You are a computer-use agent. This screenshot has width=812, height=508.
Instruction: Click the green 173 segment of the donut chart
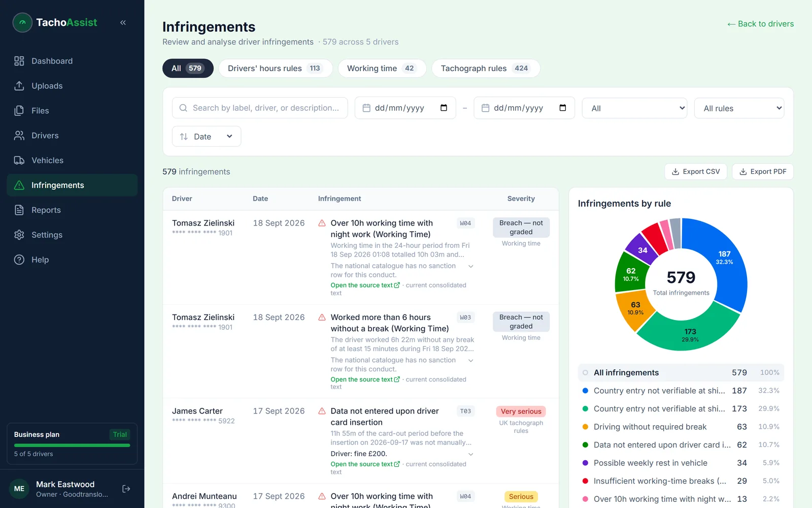[690, 335]
